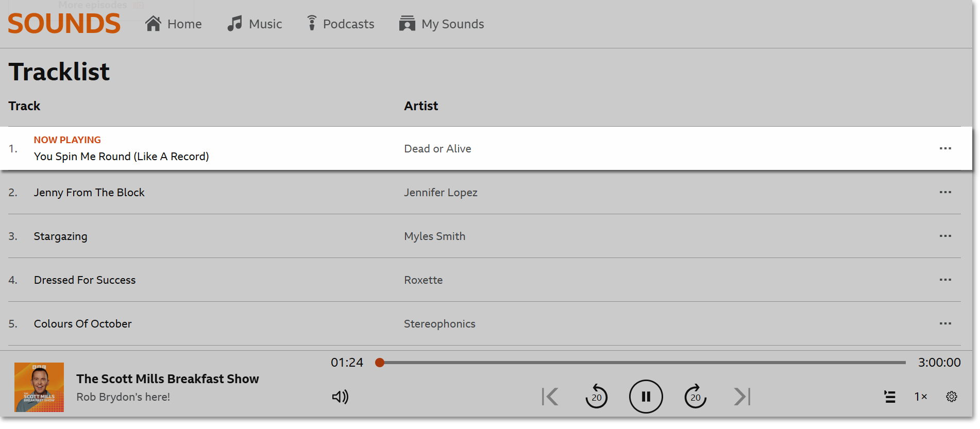The image size is (980, 429).
Task: Open player settings gear
Action: pyautogui.click(x=952, y=397)
